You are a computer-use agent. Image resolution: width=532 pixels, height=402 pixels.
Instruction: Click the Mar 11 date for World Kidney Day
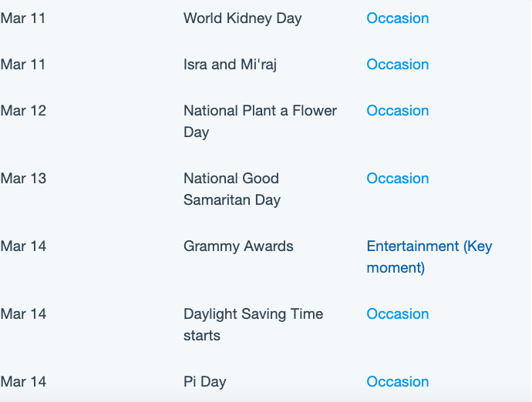tap(22, 18)
